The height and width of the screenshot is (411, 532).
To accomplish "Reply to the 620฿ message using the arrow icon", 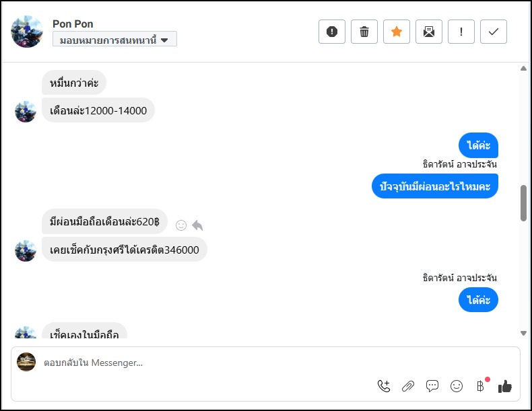I will [197, 225].
